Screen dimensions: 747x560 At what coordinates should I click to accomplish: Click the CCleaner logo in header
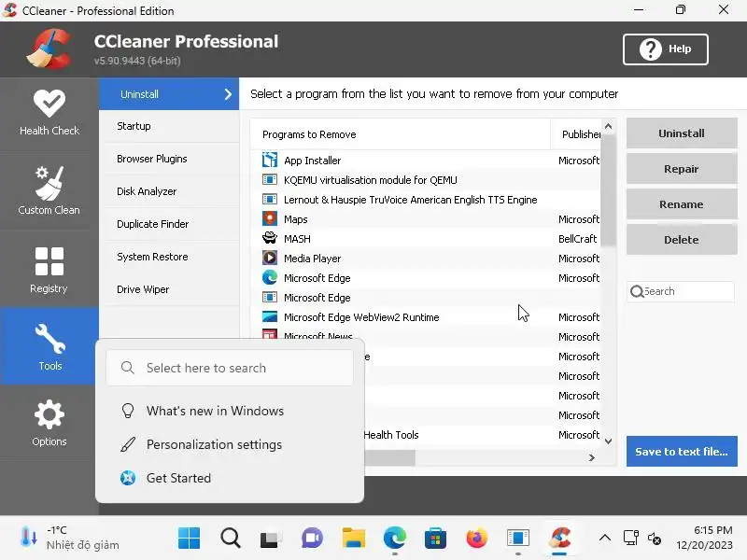coord(49,49)
